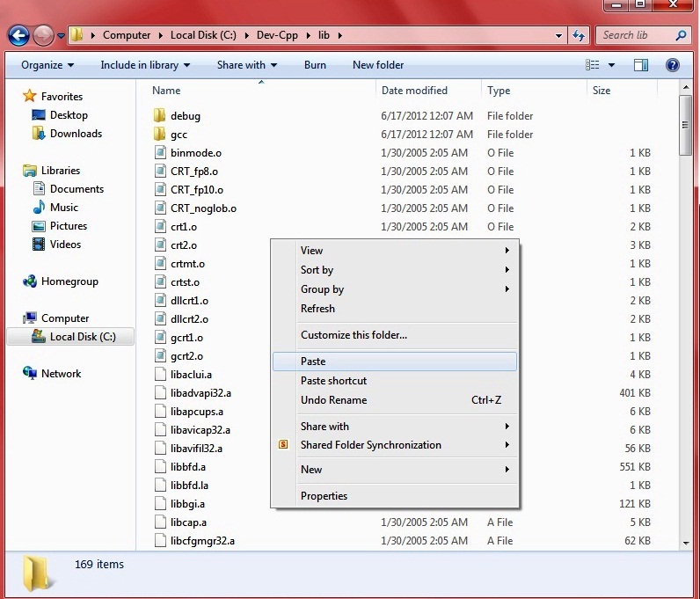The image size is (700, 599).
Task: Select CRT_fp8.o file icon
Action: (160, 172)
